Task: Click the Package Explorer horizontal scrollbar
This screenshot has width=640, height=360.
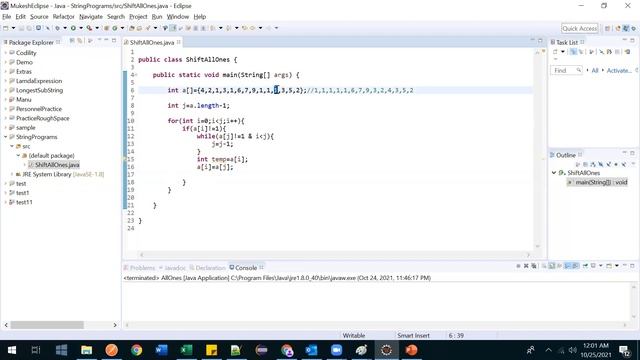Action: pos(47,325)
